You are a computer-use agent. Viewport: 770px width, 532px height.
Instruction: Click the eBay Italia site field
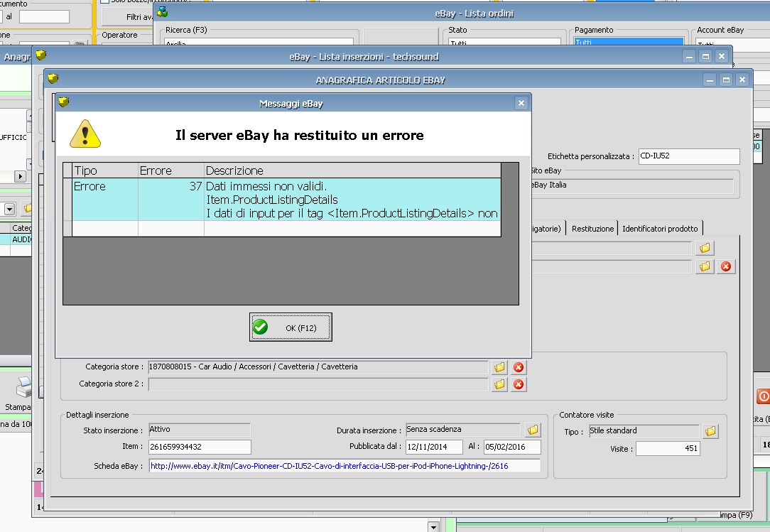tap(632, 185)
